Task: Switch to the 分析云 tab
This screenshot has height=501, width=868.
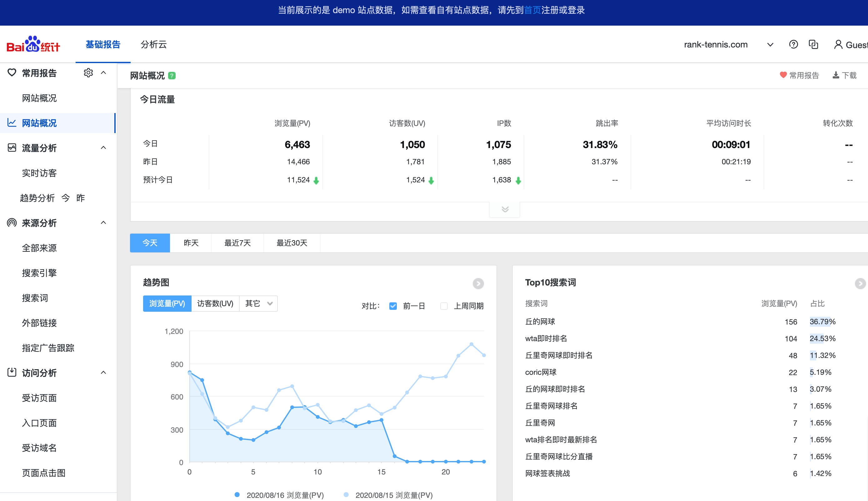Action: coord(153,44)
